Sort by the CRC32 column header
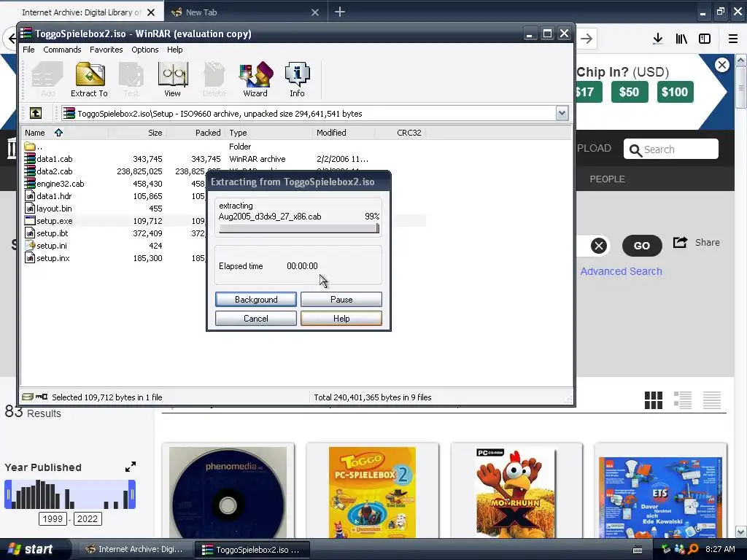This screenshot has height=560, width=747. click(400, 133)
